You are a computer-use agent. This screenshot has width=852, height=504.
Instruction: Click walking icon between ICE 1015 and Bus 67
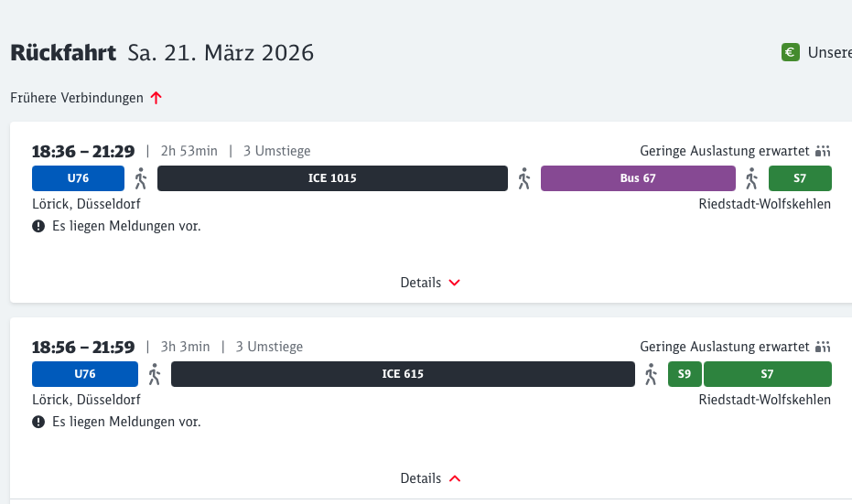(x=524, y=178)
